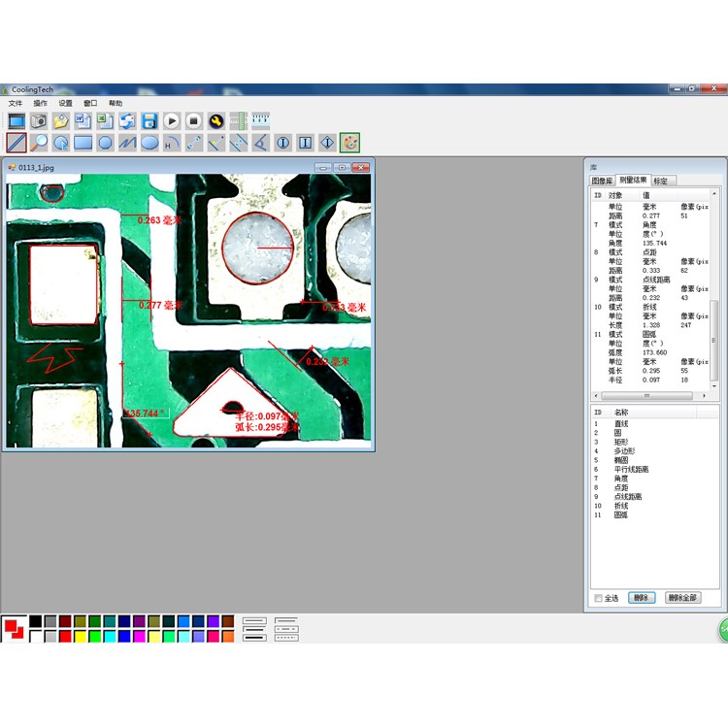Open the 操作 menu
Image resolution: width=728 pixels, height=728 pixels.
pyautogui.click(x=41, y=103)
